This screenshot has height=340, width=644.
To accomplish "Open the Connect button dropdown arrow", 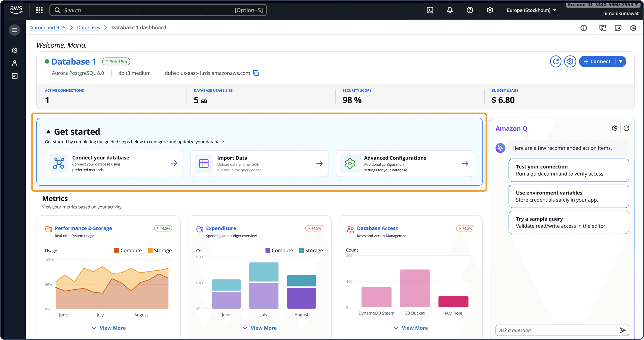I will pos(621,61).
